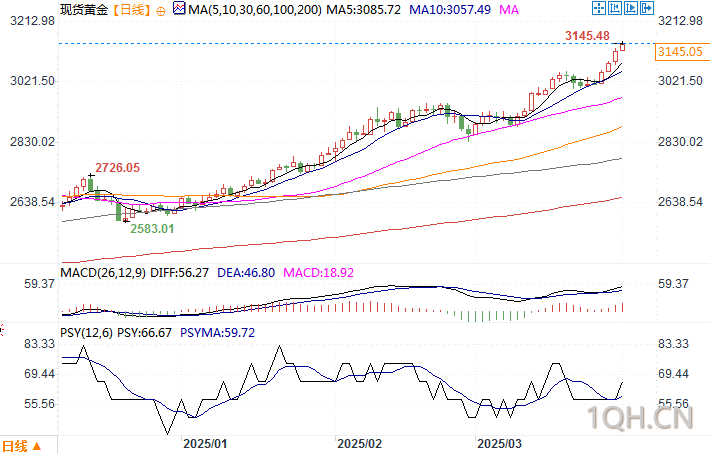Click the orange current price box 3145.05

[680, 52]
